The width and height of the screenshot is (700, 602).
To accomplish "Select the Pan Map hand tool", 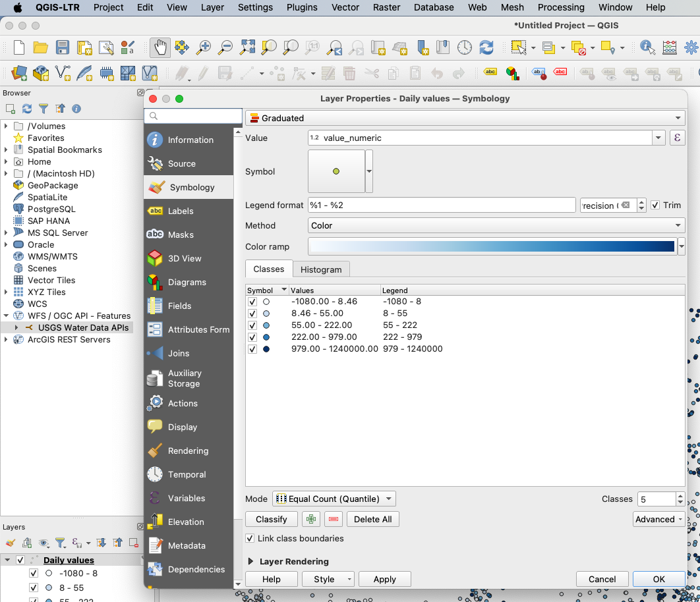I will 160,47.
